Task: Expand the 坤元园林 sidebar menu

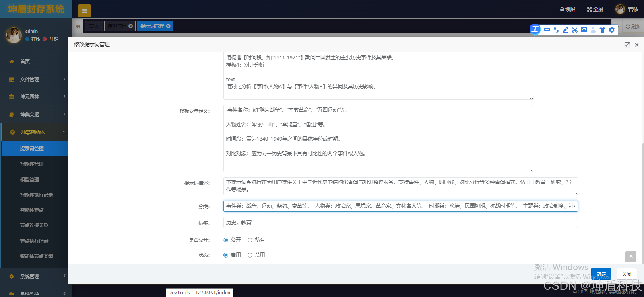Action: coord(34,96)
